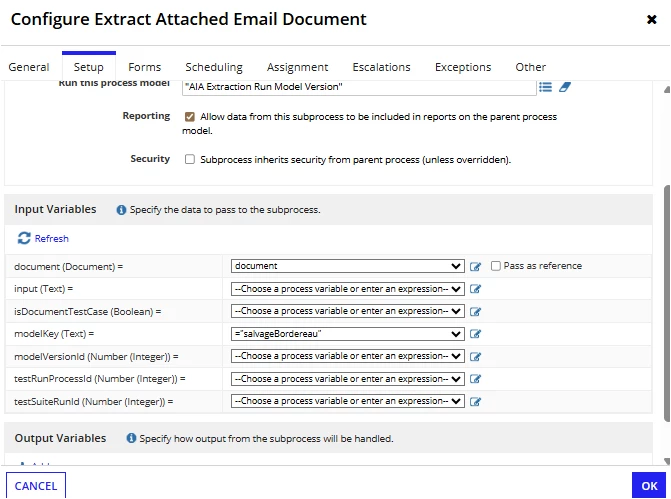Open expression editor for modelVersionId
This screenshot has width=671, height=499.
tap(475, 356)
